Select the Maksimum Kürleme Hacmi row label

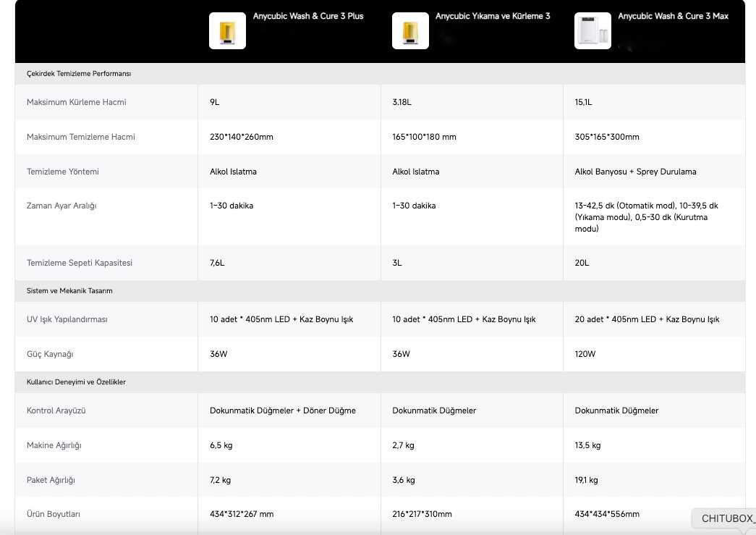point(76,102)
